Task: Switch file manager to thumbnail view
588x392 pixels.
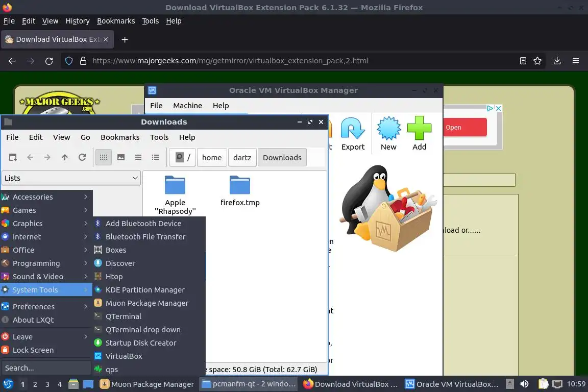Action: 121,158
